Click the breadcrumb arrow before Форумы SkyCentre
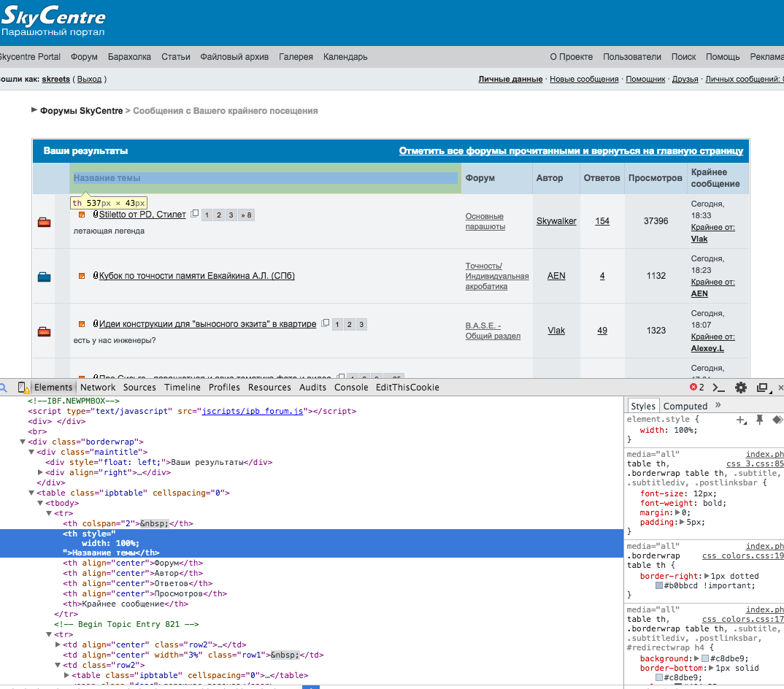The width and height of the screenshot is (784, 689). pos(34,110)
